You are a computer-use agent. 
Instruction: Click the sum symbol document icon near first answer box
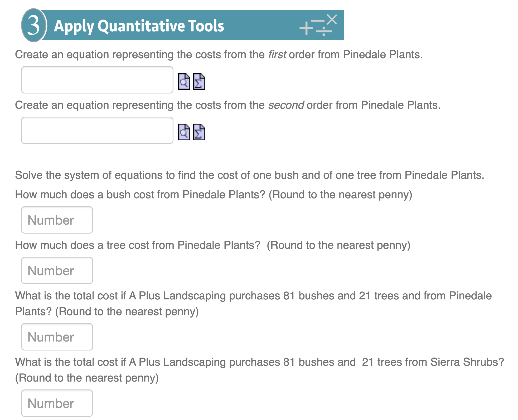click(200, 81)
